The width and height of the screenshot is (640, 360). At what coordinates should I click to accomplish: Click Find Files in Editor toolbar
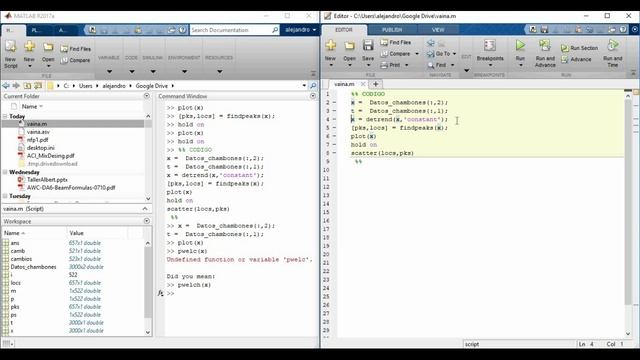(396, 42)
